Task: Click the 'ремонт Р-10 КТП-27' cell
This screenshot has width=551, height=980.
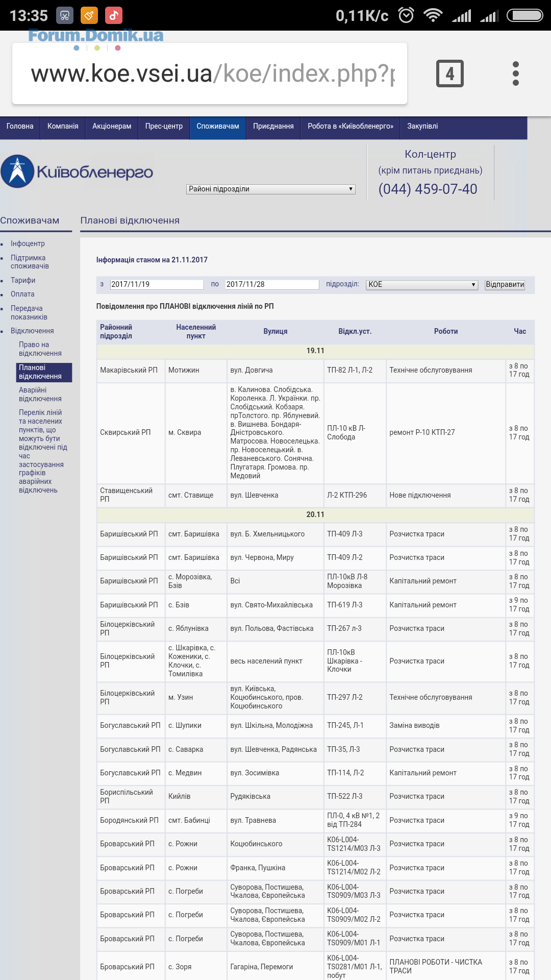Action: [446, 432]
